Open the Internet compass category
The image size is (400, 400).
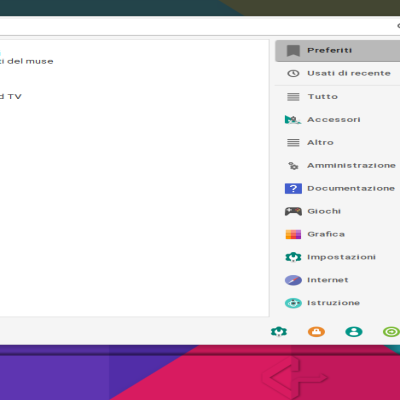337,280
